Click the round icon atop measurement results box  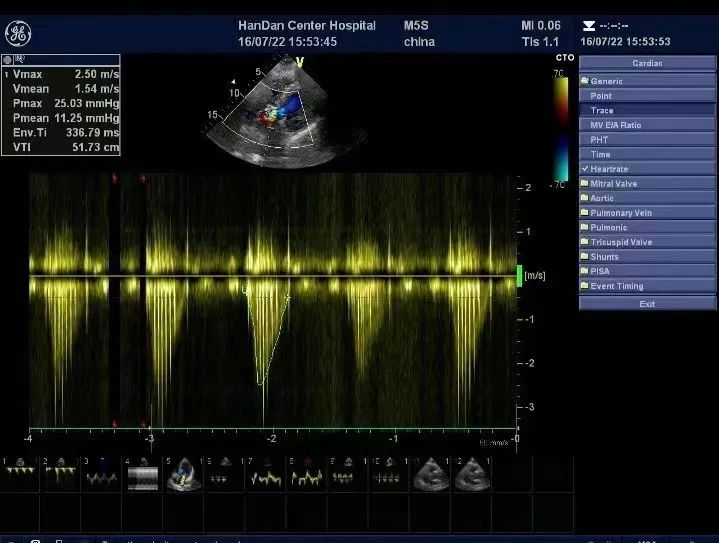pyautogui.click(x=7, y=59)
